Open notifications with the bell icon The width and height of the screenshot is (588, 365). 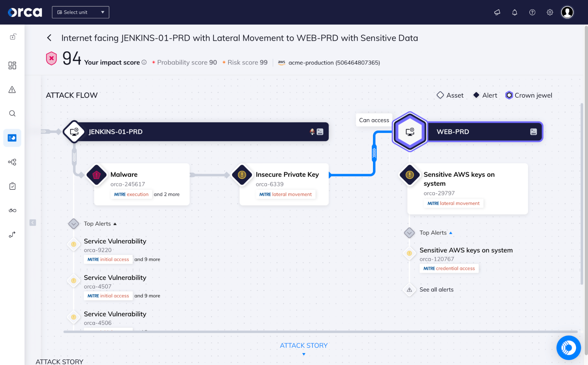(x=514, y=12)
